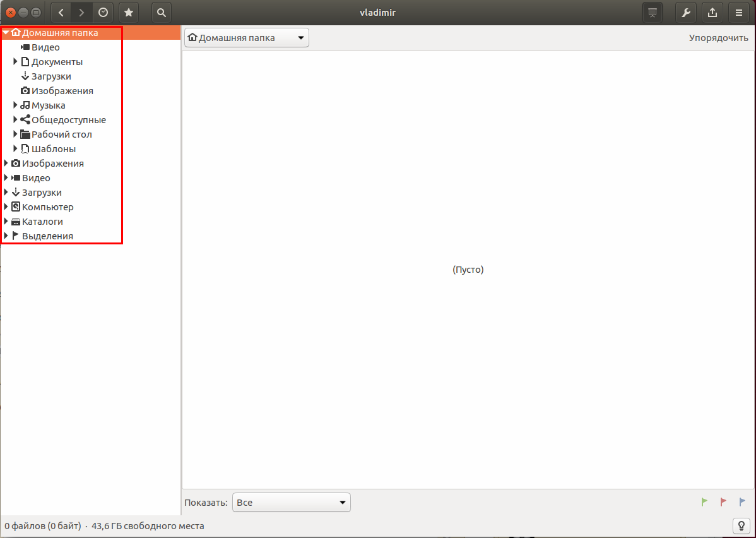This screenshot has height=538, width=756.
Task: Expand the Музыка folder
Action: coord(15,105)
